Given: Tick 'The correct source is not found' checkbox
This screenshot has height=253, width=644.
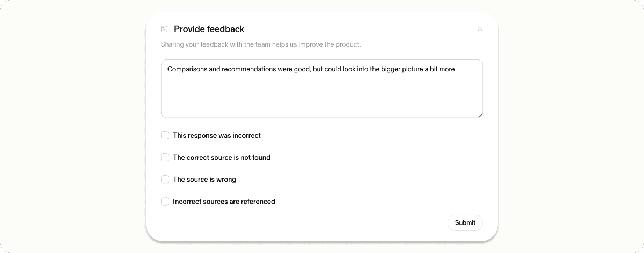Looking at the screenshot, I should click(x=165, y=158).
